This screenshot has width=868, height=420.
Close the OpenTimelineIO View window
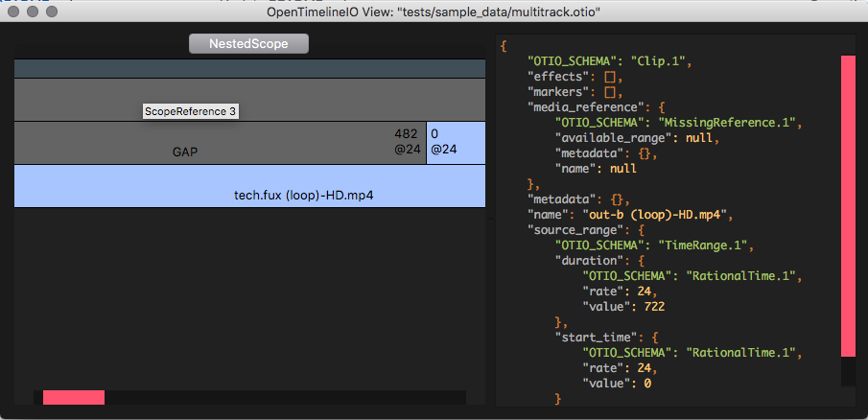coord(15,12)
